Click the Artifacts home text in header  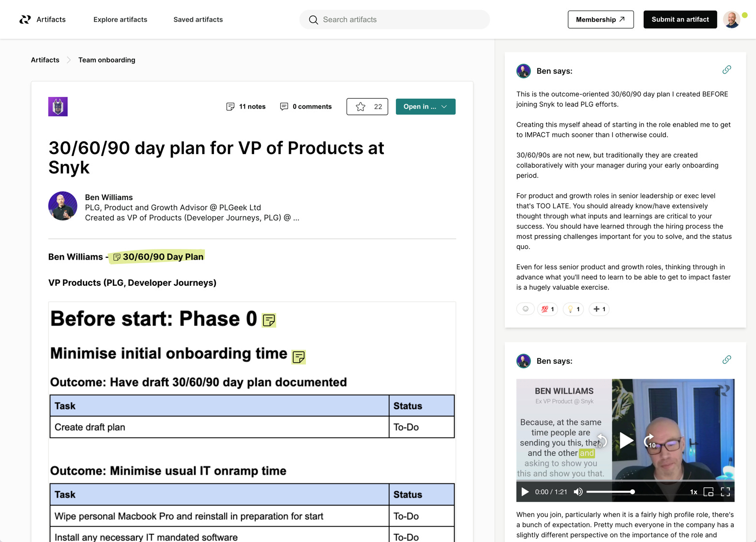[51, 19]
